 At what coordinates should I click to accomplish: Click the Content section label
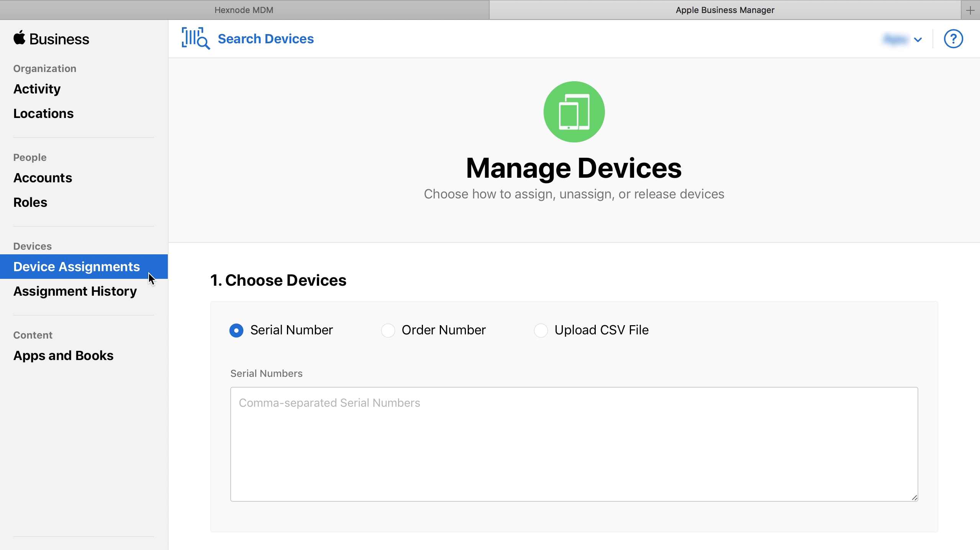(x=33, y=335)
